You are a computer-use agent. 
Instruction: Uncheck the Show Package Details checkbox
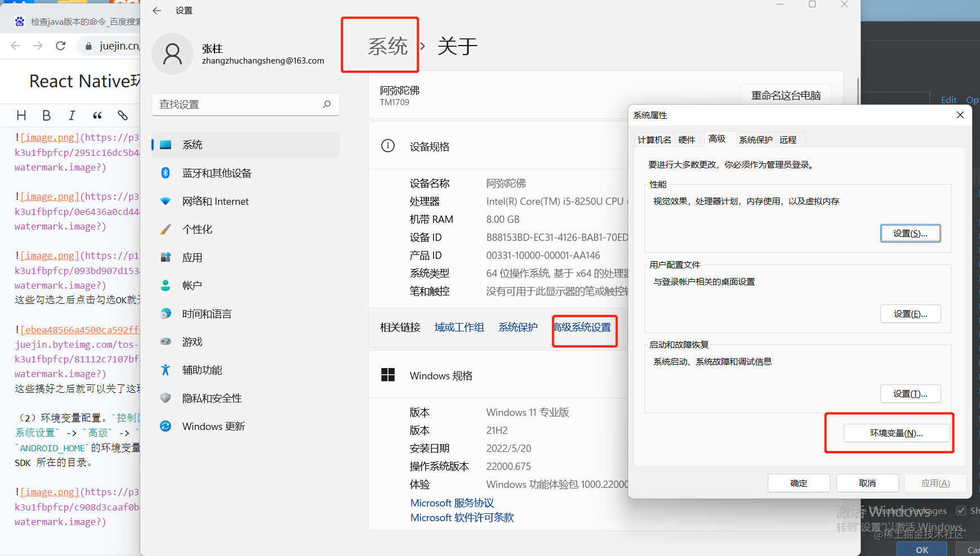(961, 510)
